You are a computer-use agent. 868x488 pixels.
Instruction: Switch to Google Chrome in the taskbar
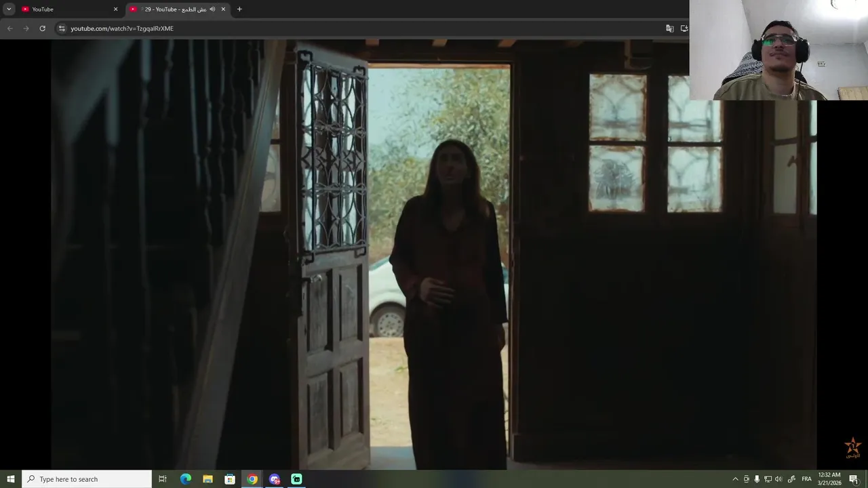tap(252, 479)
